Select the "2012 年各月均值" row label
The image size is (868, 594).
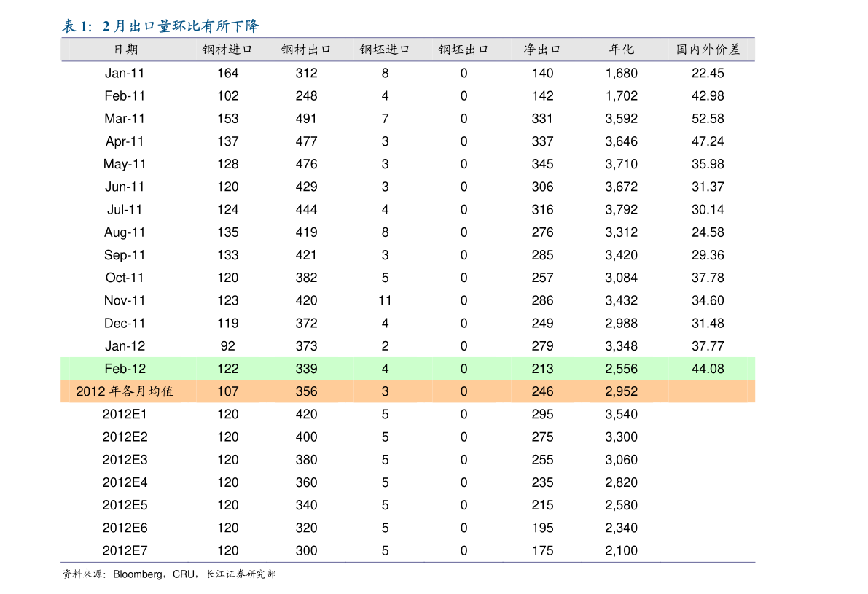[125, 391]
